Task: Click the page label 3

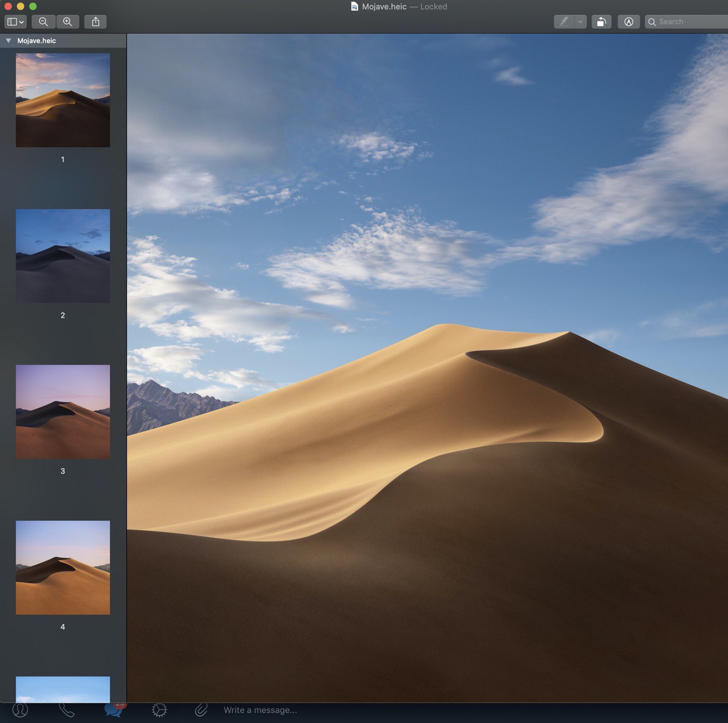Action: pos(63,471)
